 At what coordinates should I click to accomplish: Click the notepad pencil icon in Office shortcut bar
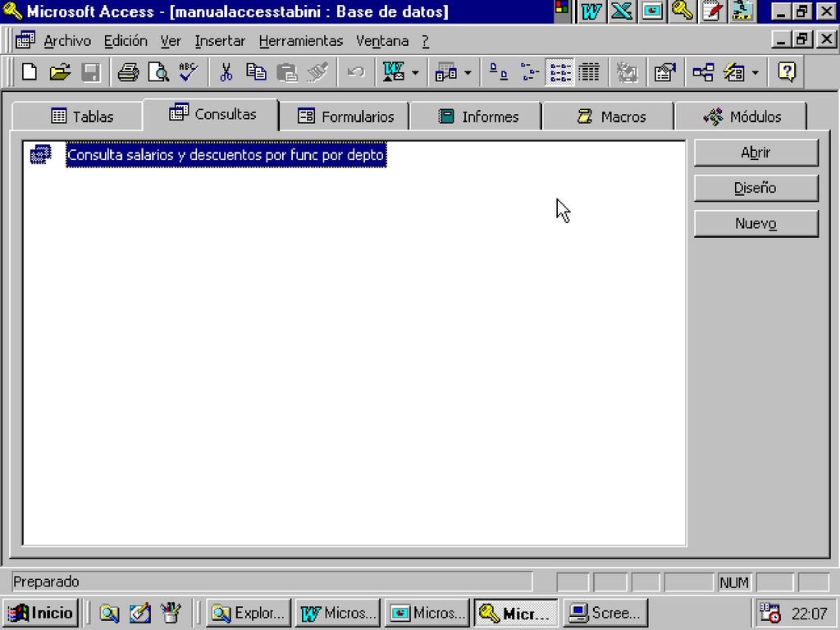713,11
